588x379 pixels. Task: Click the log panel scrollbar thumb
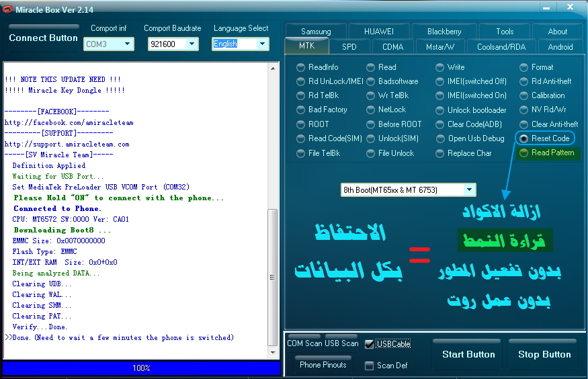(273, 278)
